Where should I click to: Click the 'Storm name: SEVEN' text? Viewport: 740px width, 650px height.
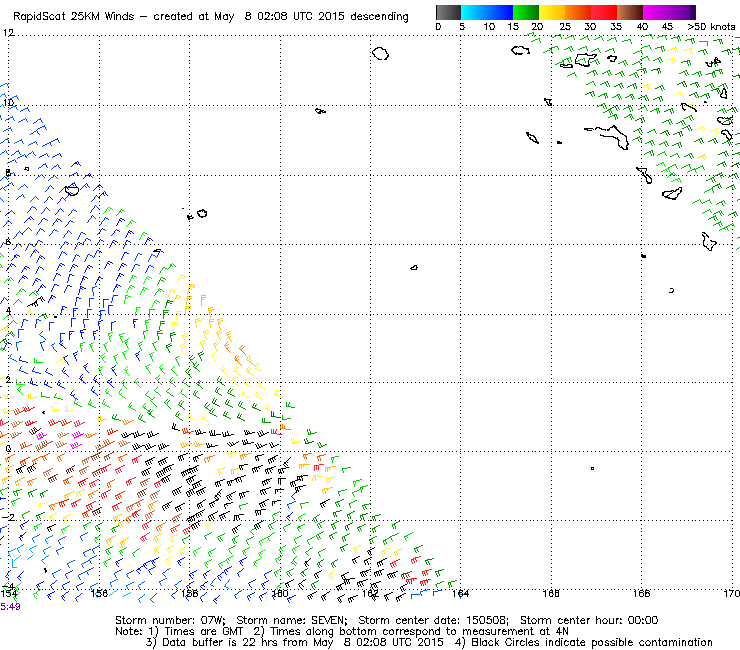[290, 620]
